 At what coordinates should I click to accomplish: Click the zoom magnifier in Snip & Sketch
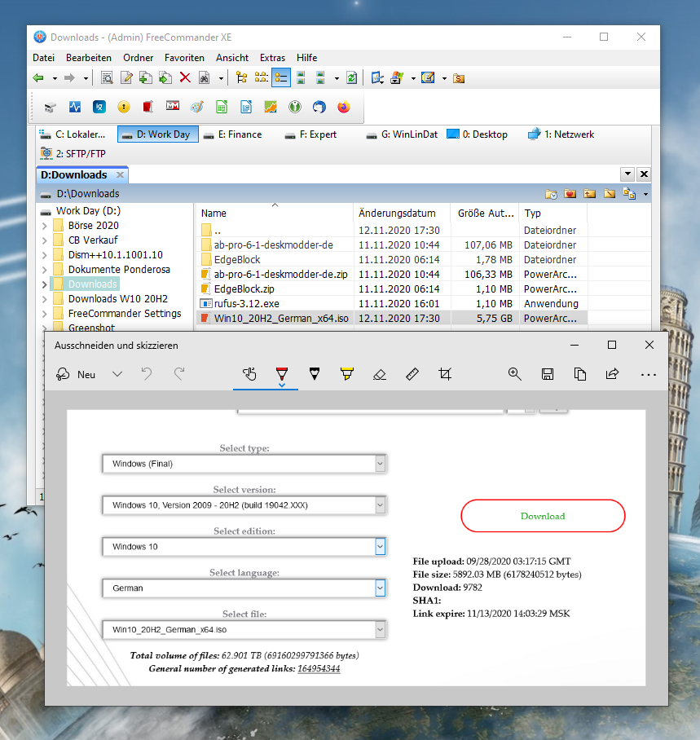coord(514,374)
